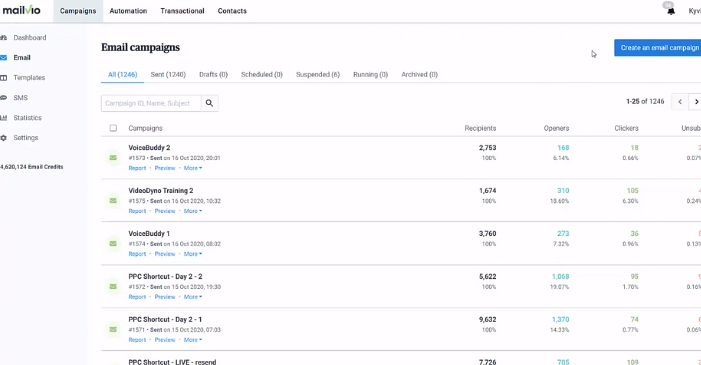This screenshot has width=701, height=365.
Task: Open Preview link for VideoDyno Training 2
Action: pyautogui.click(x=165, y=211)
